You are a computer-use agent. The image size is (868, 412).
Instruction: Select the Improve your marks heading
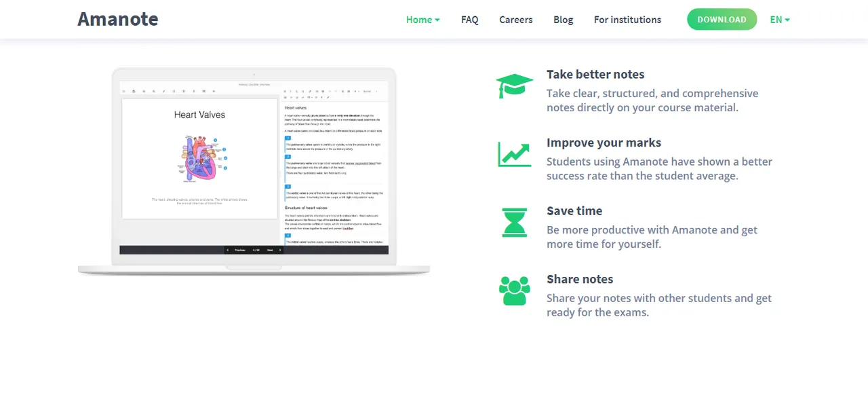pos(604,143)
